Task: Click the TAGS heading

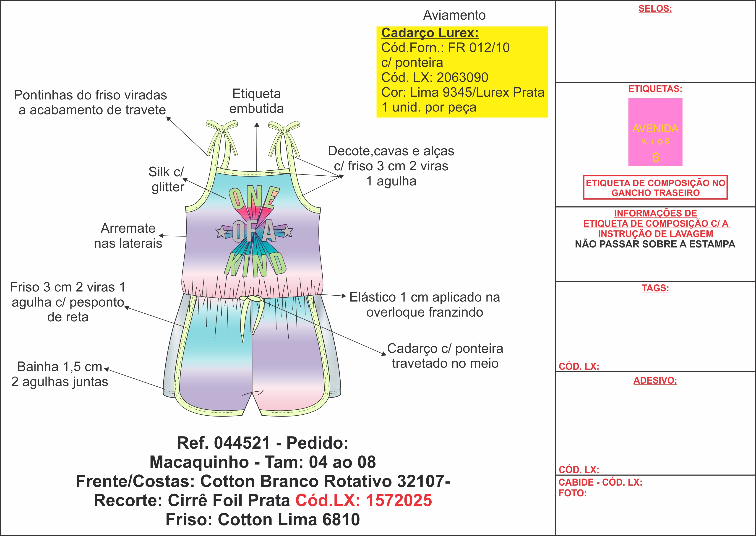Action: 655,288
